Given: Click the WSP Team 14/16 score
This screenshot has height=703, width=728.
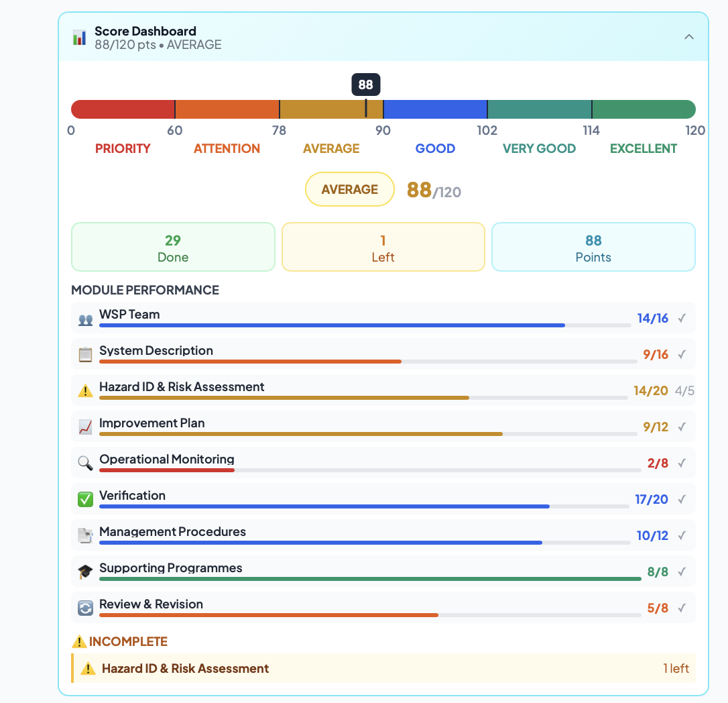Looking at the screenshot, I should pyautogui.click(x=652, y=318).
